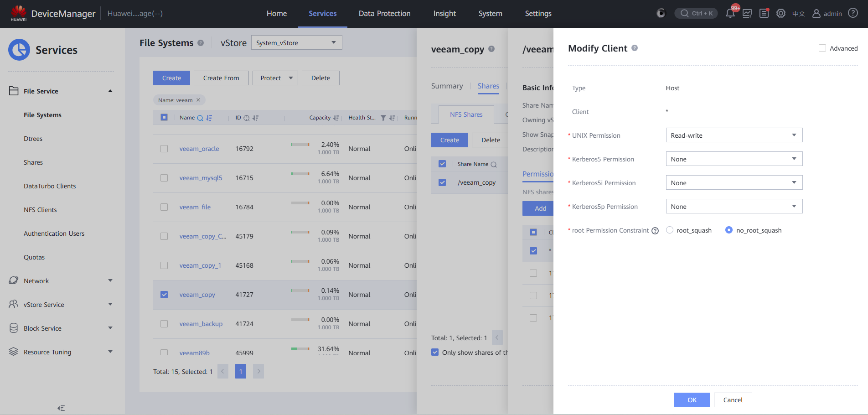
Task: Click OK to confirm Modify Client
Action: 692,400
